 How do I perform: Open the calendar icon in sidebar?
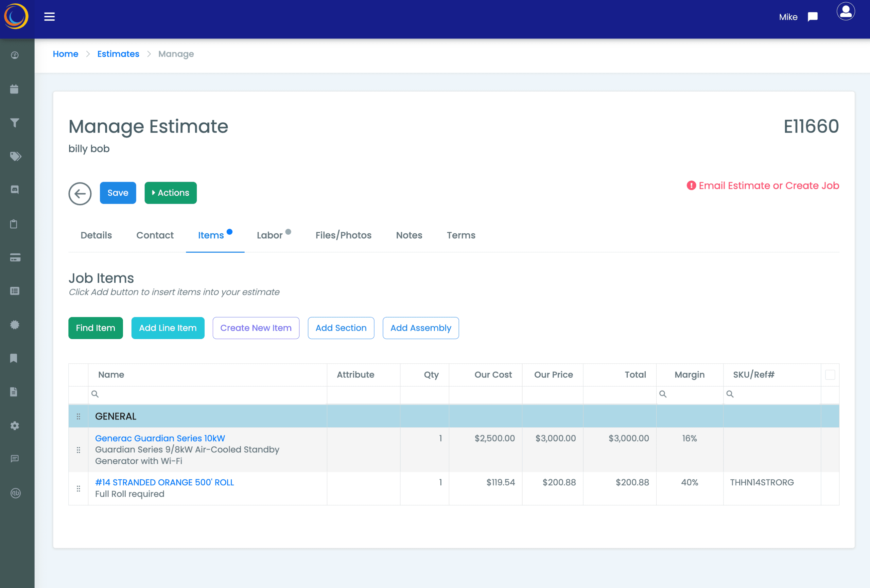point(14,89)
